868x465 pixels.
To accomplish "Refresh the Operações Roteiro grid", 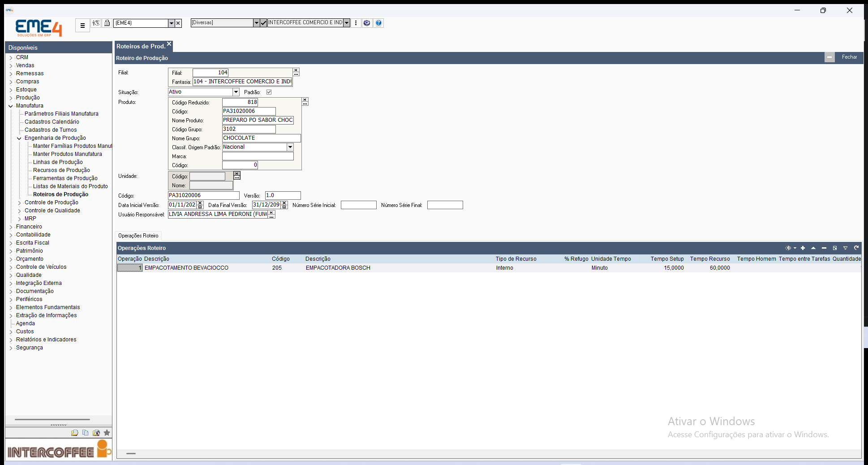I will click(856, 248).
